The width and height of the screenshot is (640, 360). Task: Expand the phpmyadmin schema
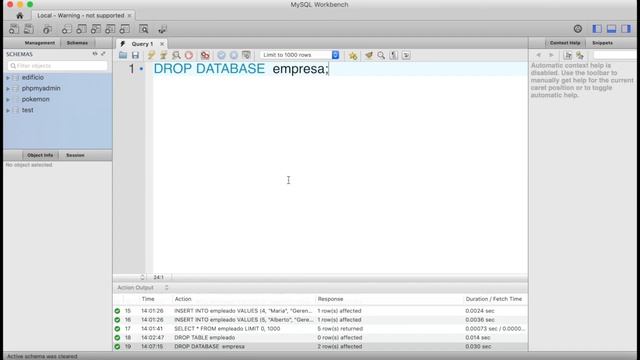(8, 89)
